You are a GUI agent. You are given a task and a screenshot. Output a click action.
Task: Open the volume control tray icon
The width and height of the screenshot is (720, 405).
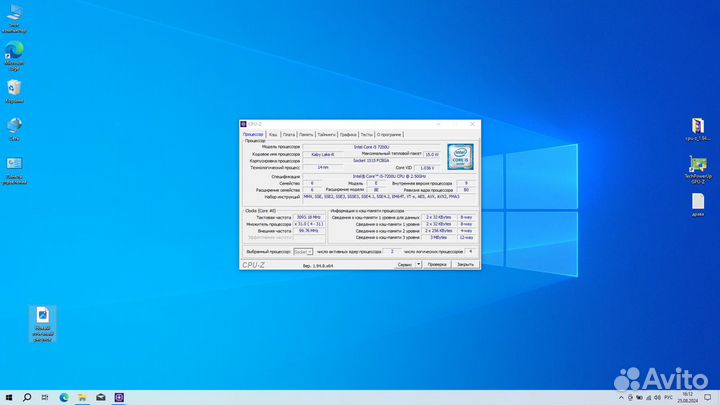point(657,398)
